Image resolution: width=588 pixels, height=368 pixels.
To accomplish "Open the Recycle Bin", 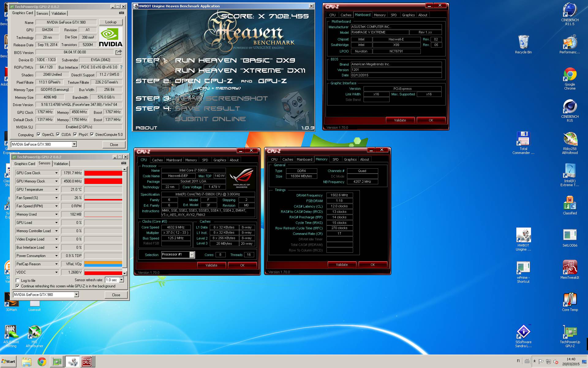I will click(523, 44).
